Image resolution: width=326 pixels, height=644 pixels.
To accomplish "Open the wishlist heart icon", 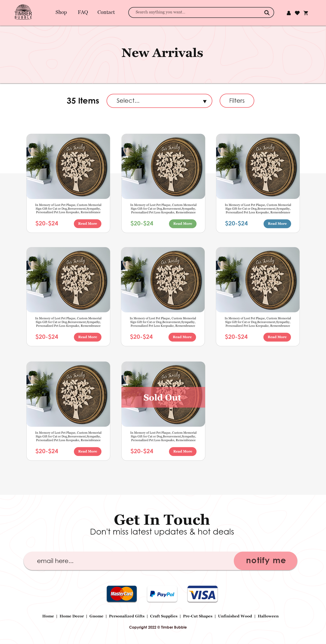I will pos(297,13).
